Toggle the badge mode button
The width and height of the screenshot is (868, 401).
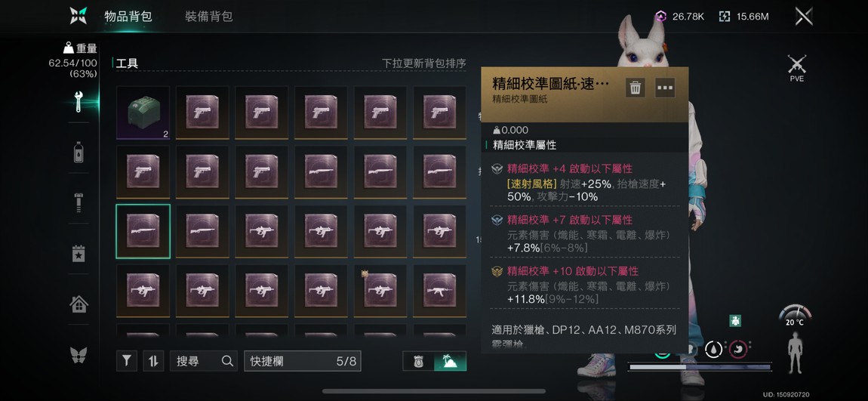click(419, 361)
